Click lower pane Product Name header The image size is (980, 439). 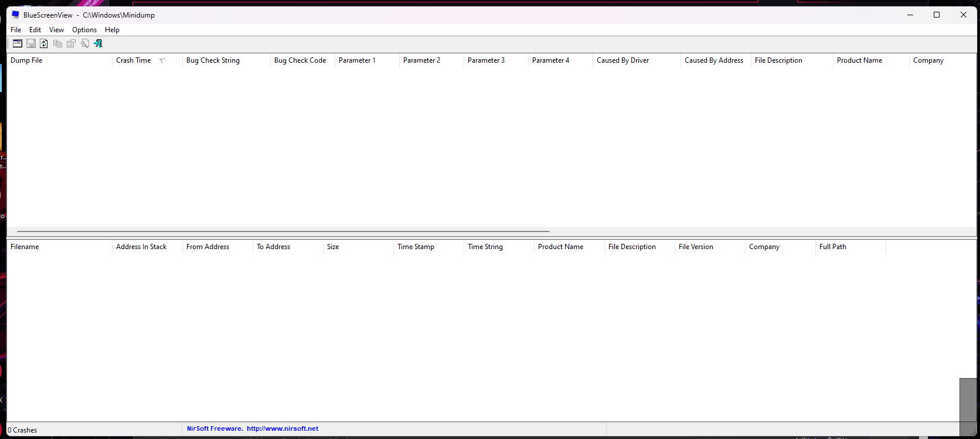click(569, 247)
